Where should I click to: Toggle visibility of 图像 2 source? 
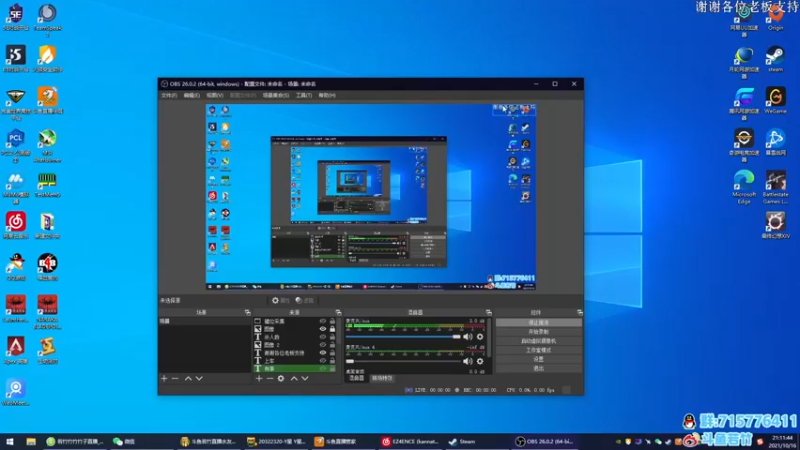click(x=322, y=345)
